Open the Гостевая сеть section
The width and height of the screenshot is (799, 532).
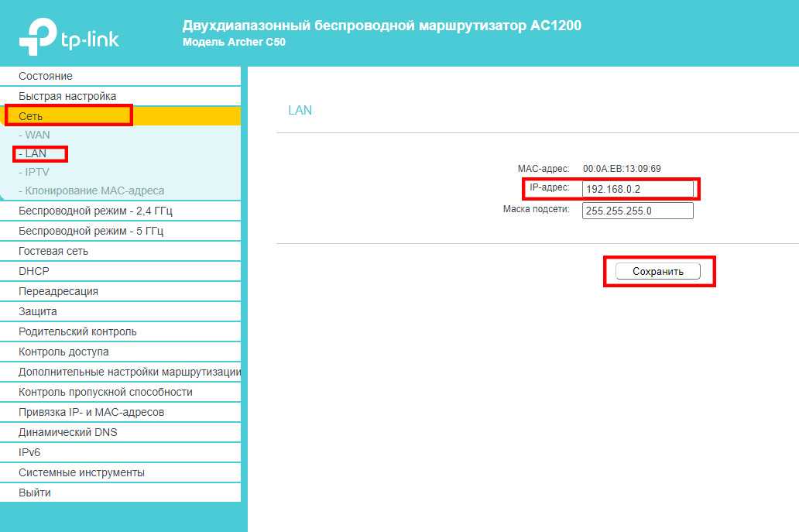53,251
